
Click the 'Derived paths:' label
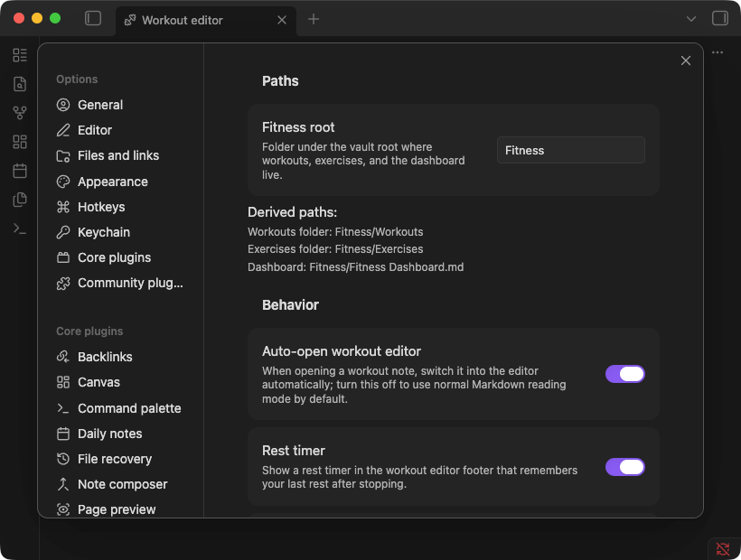292,212
